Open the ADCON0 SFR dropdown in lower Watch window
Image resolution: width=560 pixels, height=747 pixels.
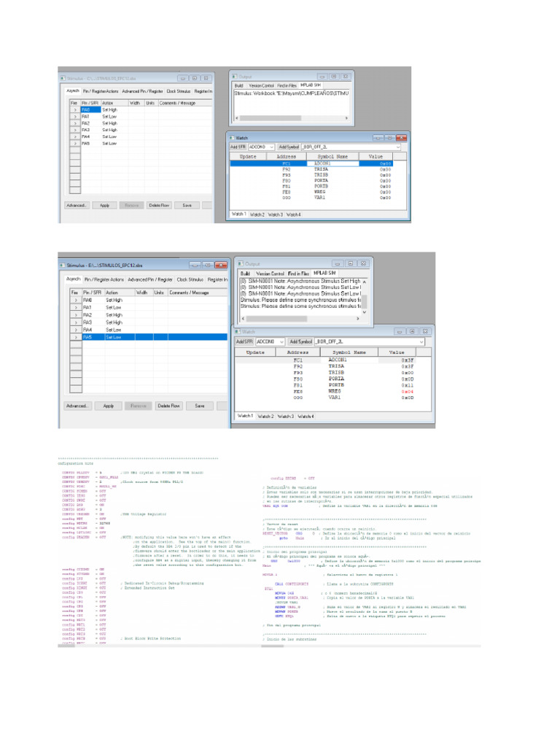[x=282, y=341]
